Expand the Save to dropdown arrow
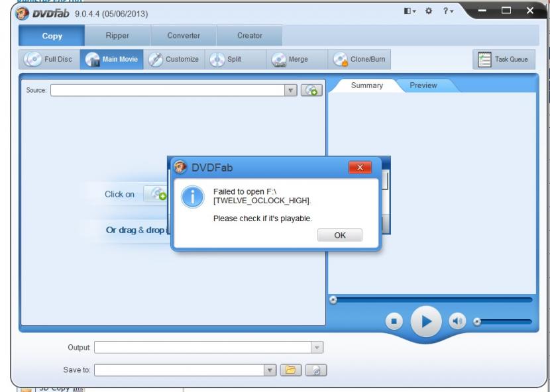This screenshot has height=392, width=550. 270,370
